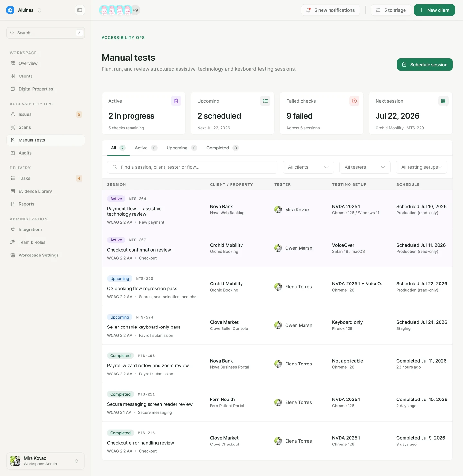Click the Next session calendar icon

pos(443,101)
